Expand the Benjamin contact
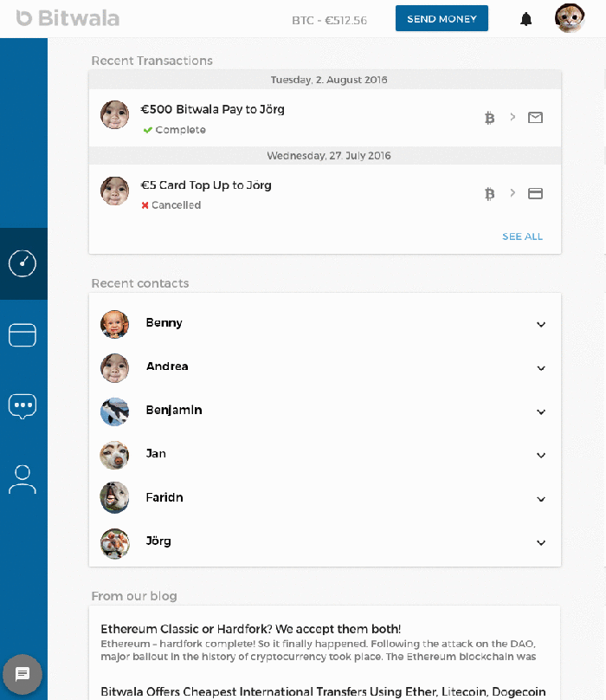The width and height of the screenshot is (606, 700). (x=541, y=412)
